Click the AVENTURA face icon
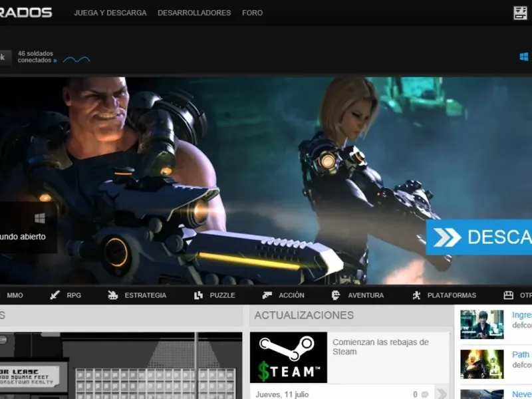The width and height of the screenshot is (532, 399). point(336,295)
